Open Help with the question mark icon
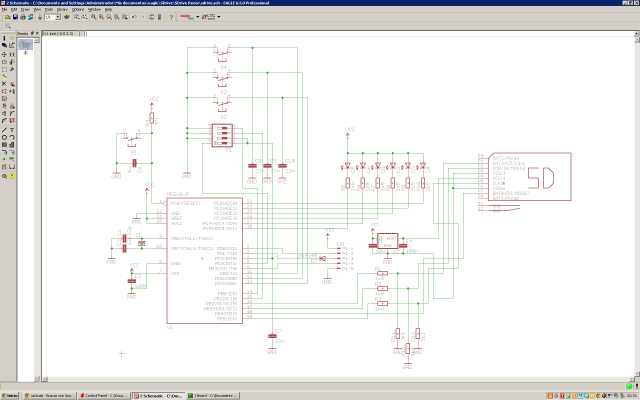 pyautogui.click(x=171, y=17)
